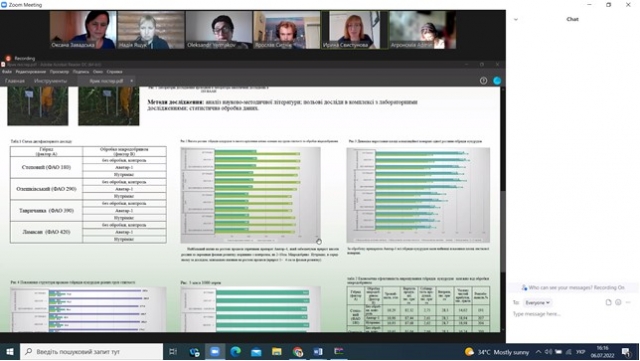This screenshot has width=640, height=361.
Task: Launch Microsoft Edge from the taskbar
Action: click(x=236, y=352)
